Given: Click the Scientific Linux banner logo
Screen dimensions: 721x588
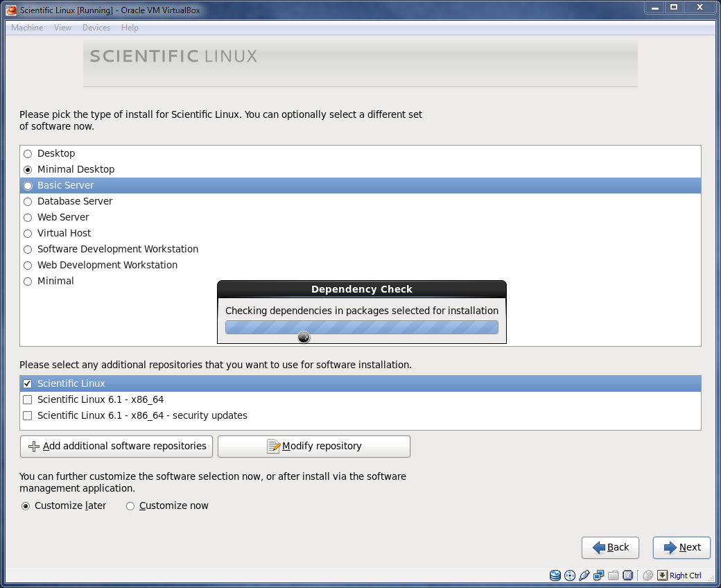Looking at the screenshot, I should point(173,56).
